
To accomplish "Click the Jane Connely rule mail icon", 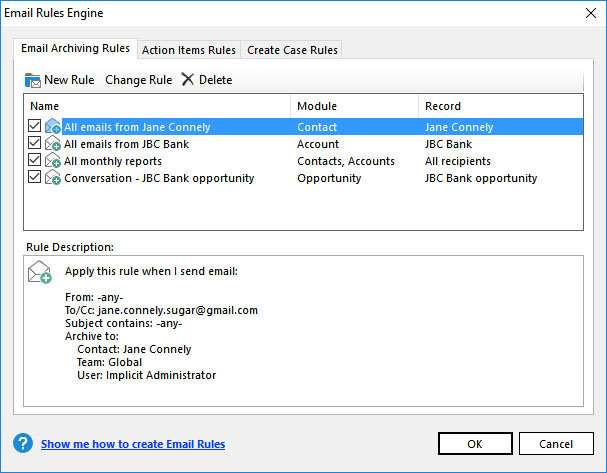I will [52, 127].
